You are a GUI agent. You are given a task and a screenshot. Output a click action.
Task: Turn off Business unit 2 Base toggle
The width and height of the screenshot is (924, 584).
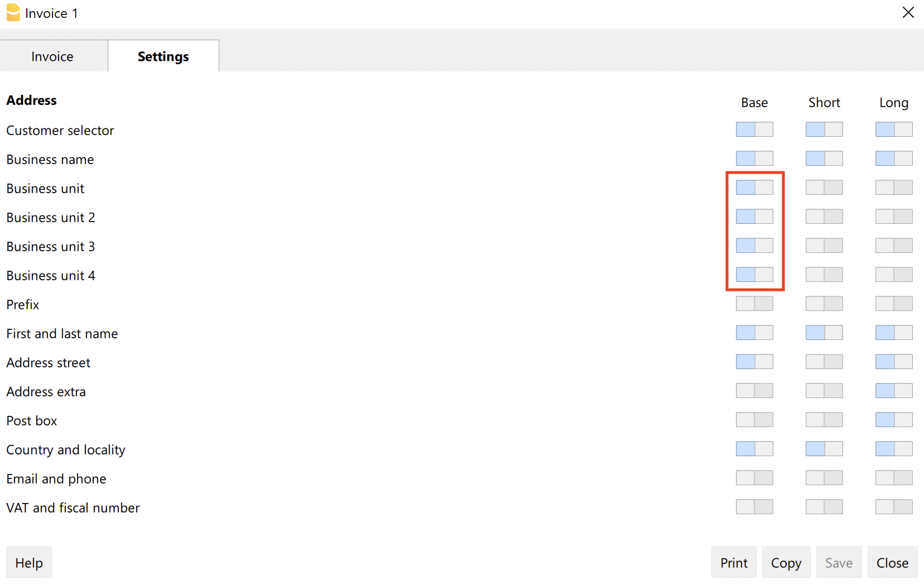[754, 217]
